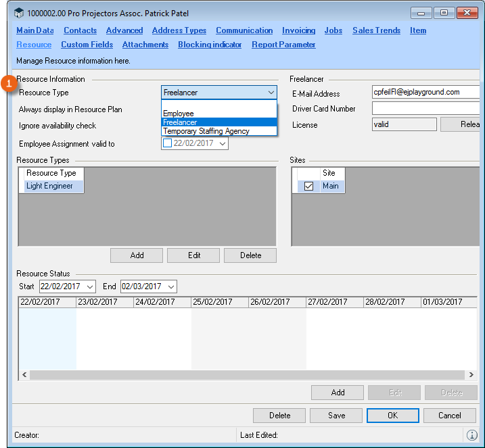Open the End date picker dropdown

pos(170,287)
